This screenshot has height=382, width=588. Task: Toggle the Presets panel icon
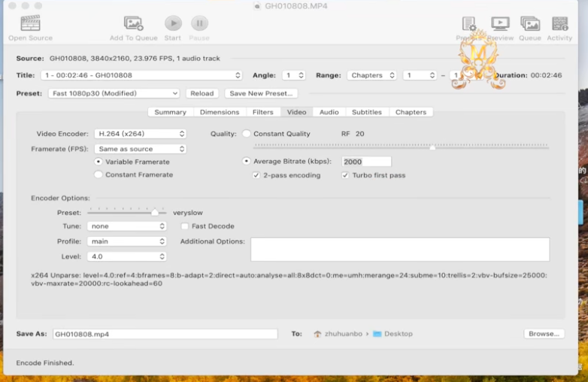pos(468,23)
